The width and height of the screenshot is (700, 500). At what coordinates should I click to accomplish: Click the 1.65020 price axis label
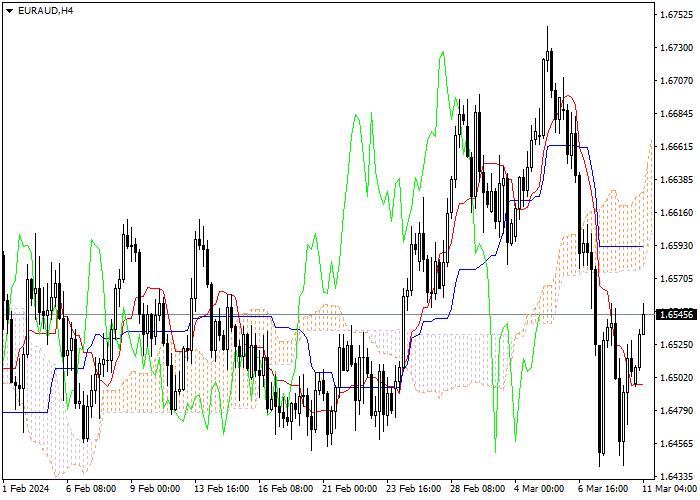point(676,378)
